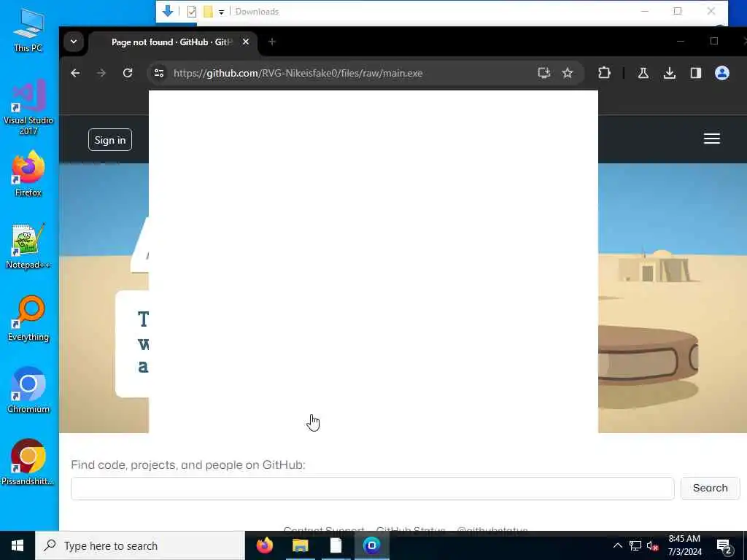Click the install app icon in address bar

coord(543,73)
